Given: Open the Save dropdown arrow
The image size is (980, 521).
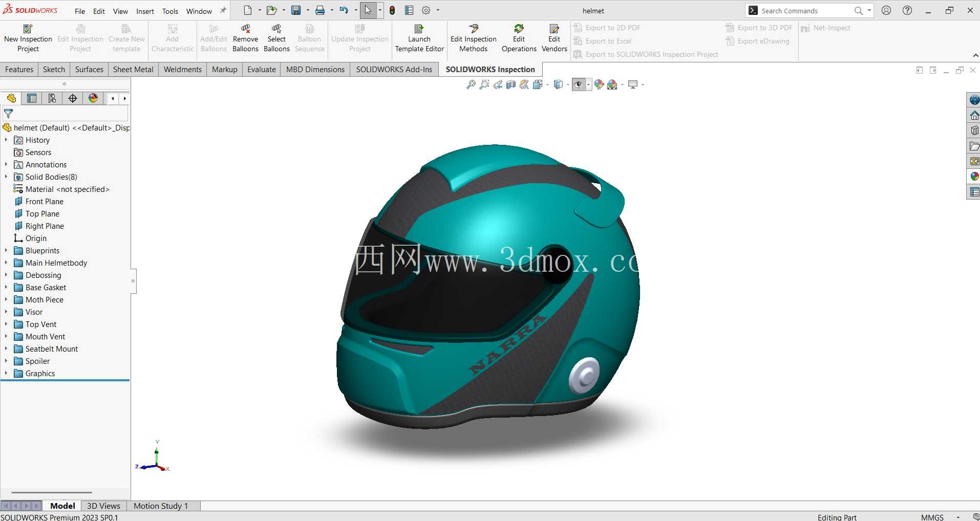Looking at the screenshot, I should (x=308, y=10).
